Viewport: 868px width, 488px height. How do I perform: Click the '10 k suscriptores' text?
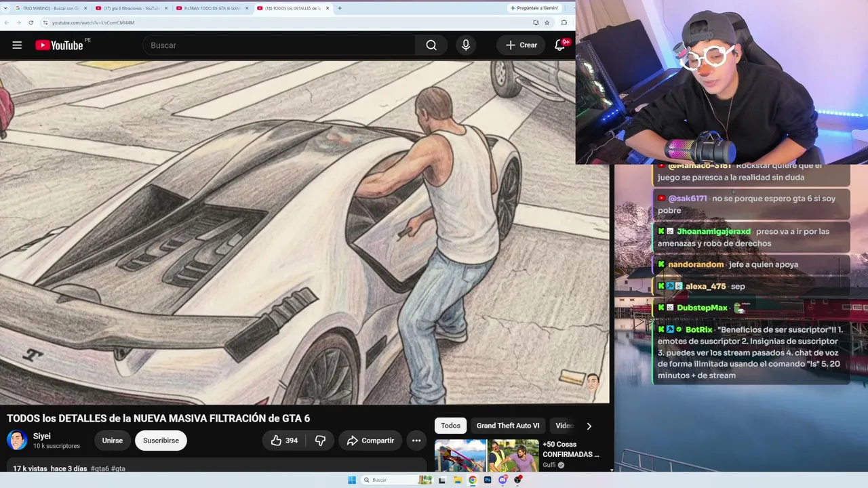[x=56, y=446]
